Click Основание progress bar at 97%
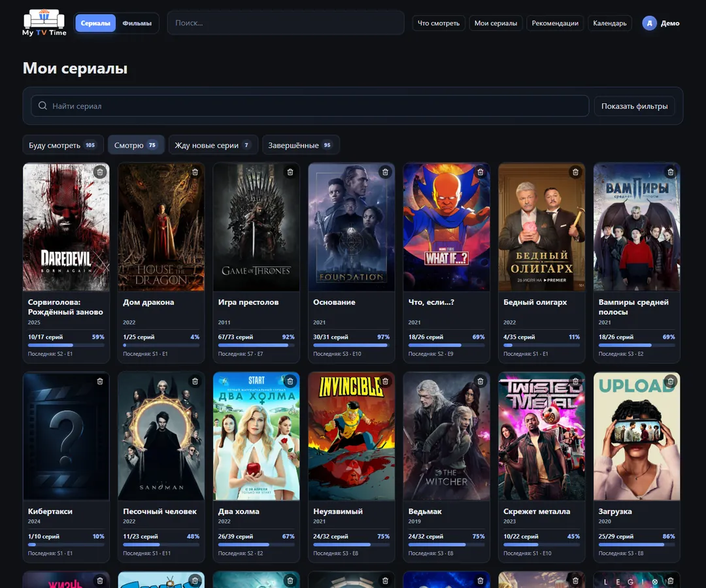Viewport: 706px width, 588px height. 351,345
